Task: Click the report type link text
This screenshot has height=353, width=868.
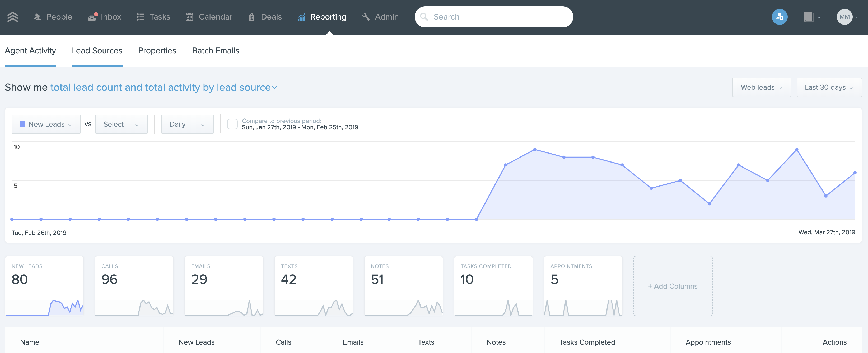Action: (x=164, y=88)
